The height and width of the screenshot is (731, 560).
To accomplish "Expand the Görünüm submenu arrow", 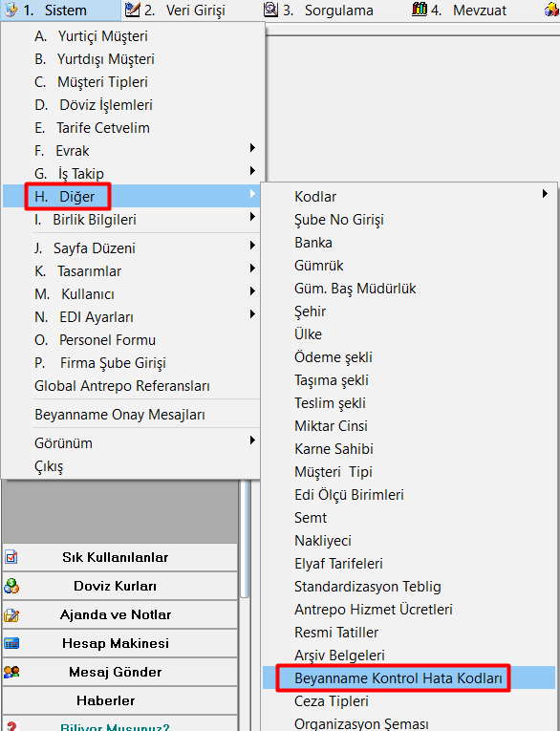I will coord(252,441).
